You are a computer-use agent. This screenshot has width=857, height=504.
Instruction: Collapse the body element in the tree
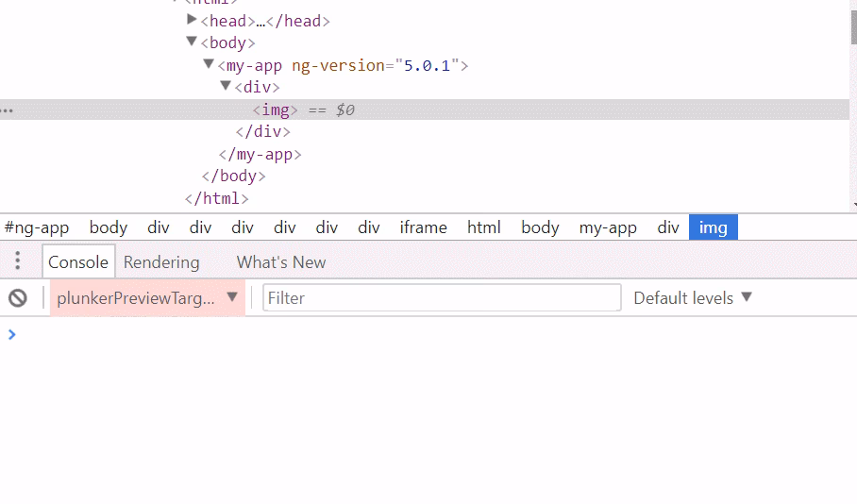[x=193, y=42]
